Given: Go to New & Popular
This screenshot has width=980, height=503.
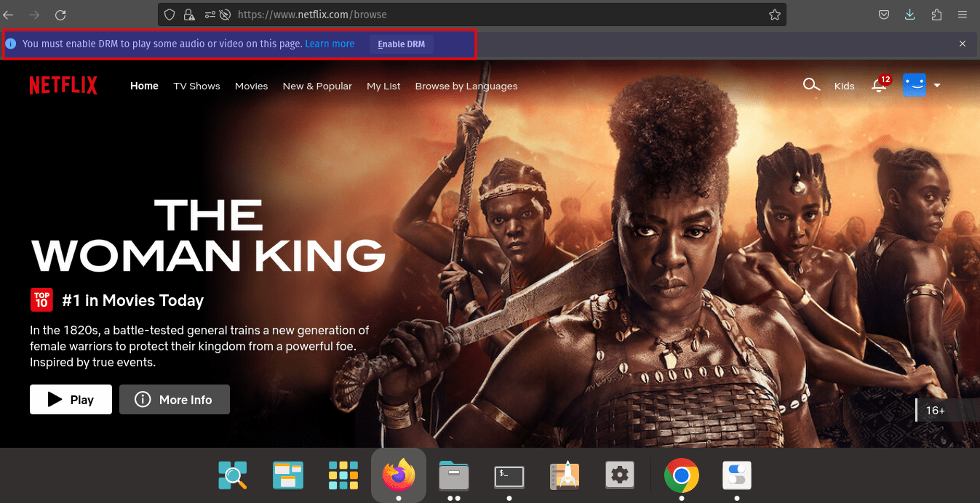Looking at the screenshot, I should (x=317, y=86).
